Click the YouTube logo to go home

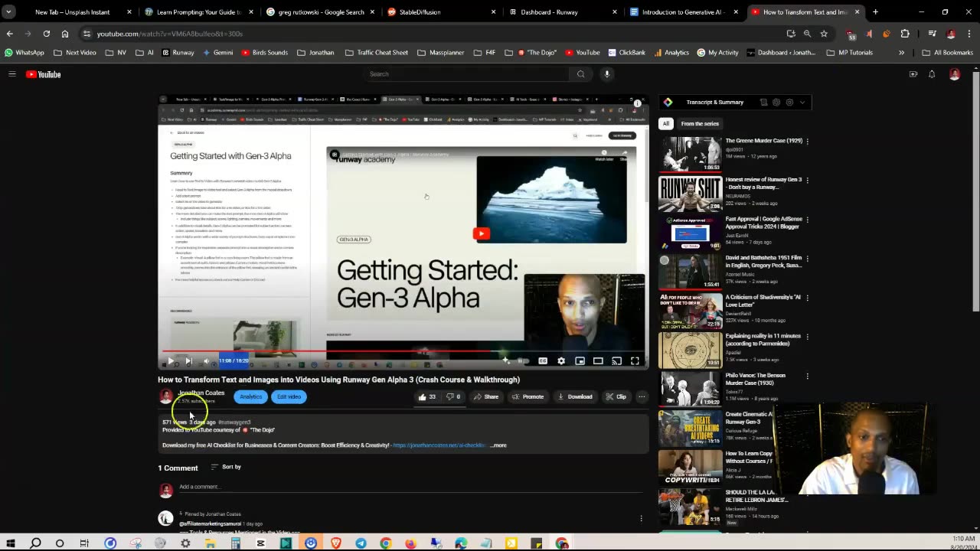(43, 74)
